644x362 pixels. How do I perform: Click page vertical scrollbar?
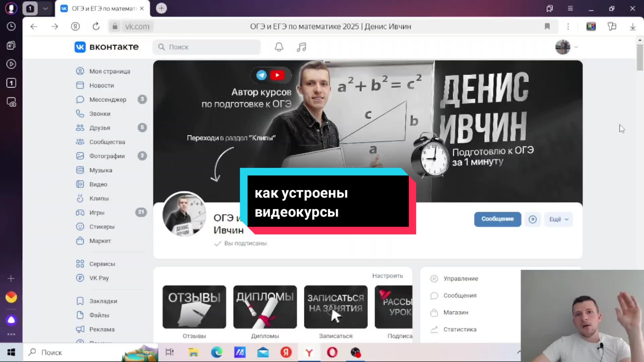click(x=640, y=58)
